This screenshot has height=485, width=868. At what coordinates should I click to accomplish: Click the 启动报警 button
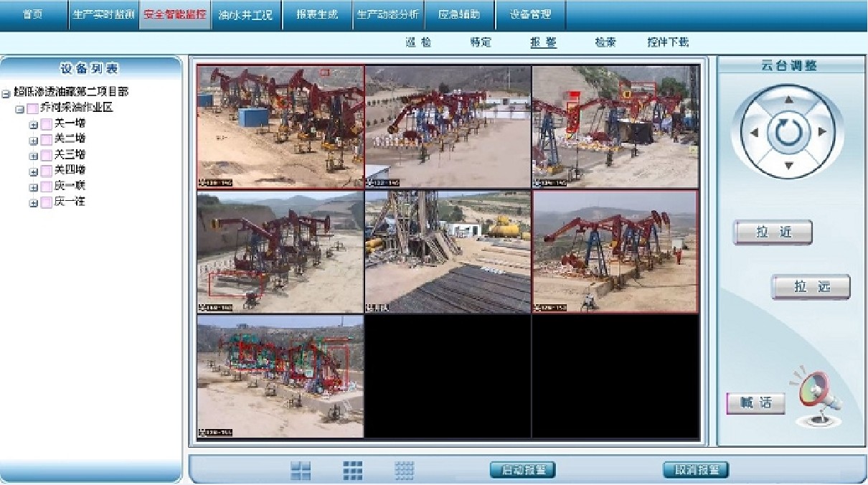(523, 471)
